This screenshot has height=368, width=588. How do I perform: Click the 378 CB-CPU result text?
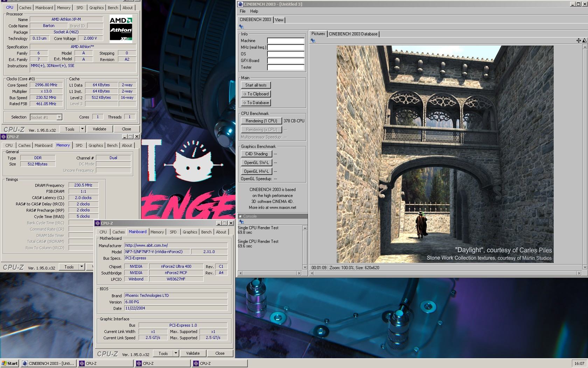(294, 121)
